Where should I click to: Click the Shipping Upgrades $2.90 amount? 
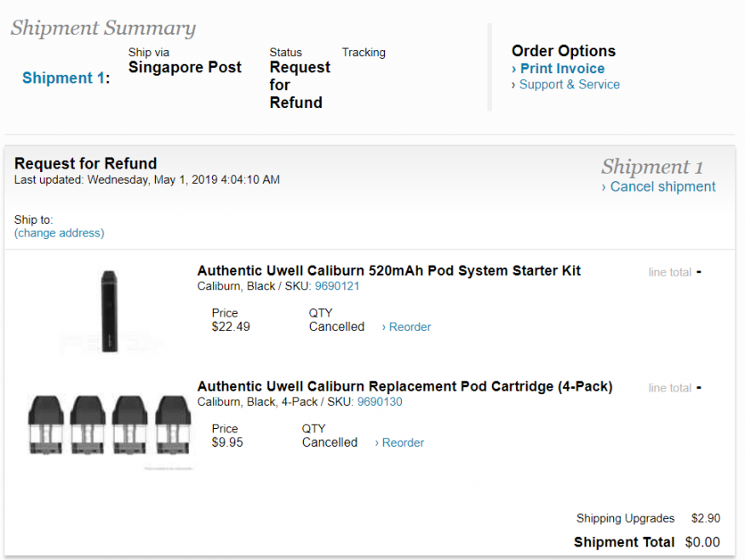(706, 518)
